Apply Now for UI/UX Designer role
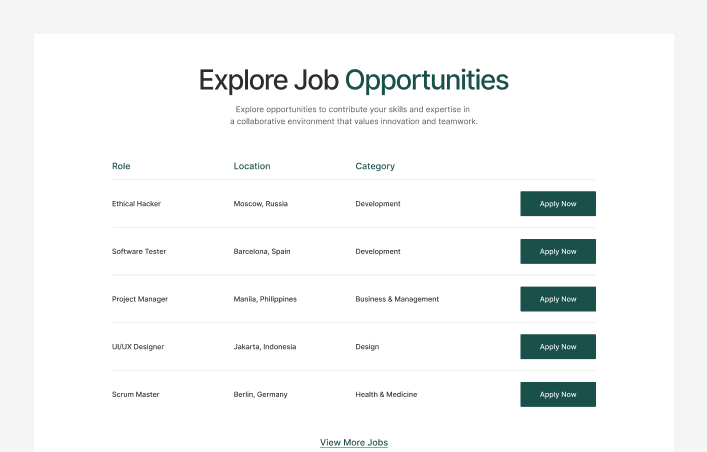707x452 pixels. coord(557,347)
